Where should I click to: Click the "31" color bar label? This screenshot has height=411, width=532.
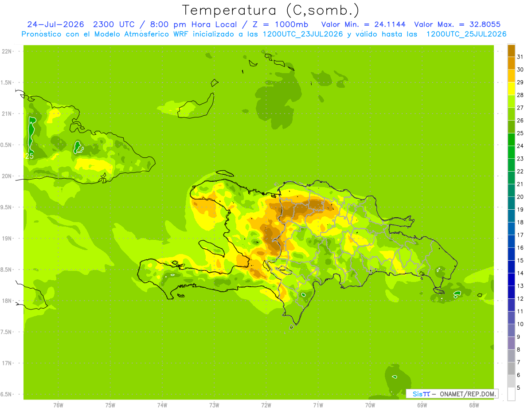coord(520,57)
